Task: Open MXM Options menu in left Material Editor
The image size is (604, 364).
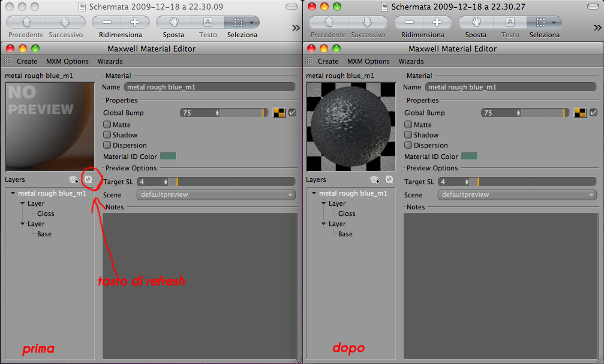Action: click(x=67, y=61)
